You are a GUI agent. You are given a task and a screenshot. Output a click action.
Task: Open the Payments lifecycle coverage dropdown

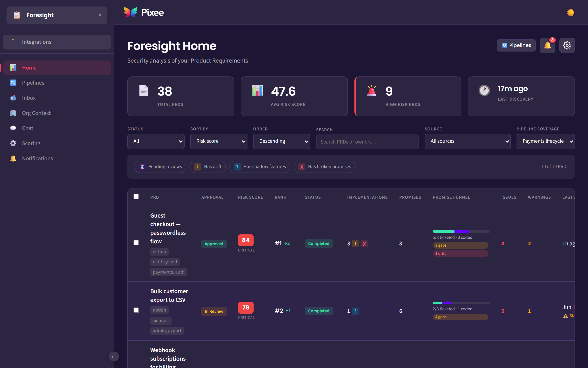[x=546, y=141]
